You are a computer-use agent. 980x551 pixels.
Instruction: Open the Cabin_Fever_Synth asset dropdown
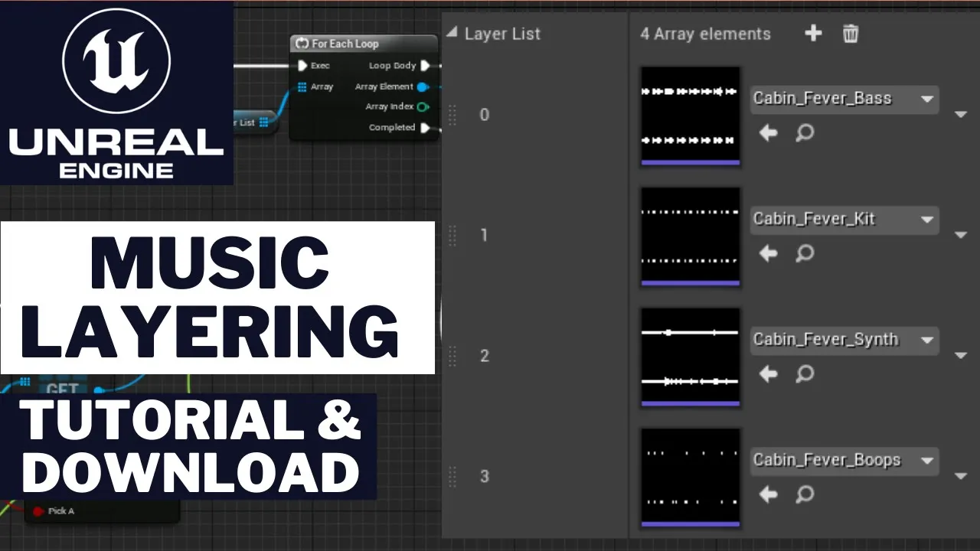(844, 340)
